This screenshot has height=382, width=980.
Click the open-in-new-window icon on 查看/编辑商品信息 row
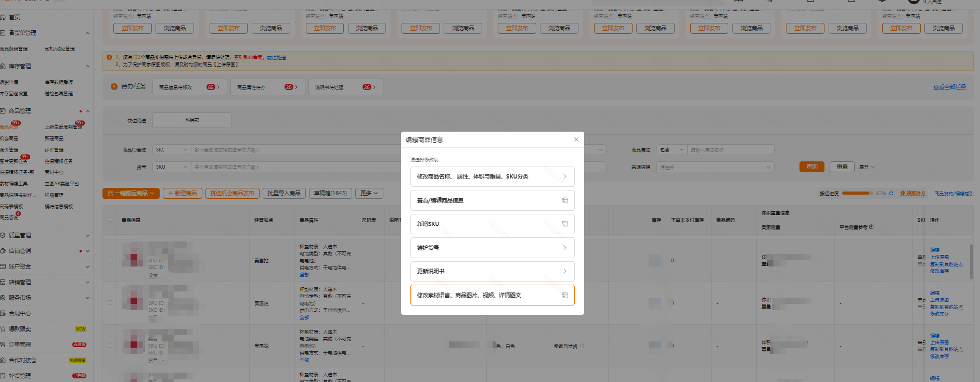pos(564,200)
